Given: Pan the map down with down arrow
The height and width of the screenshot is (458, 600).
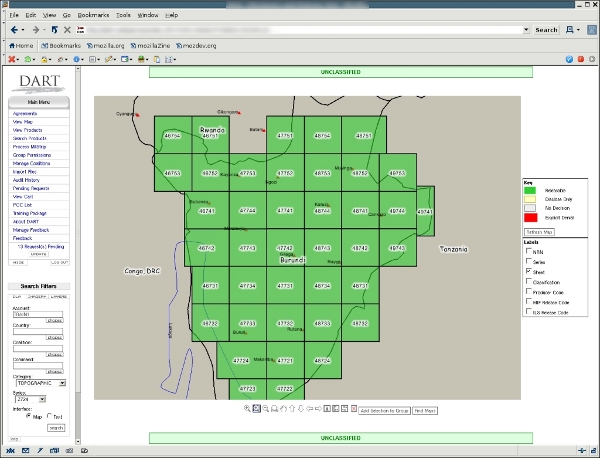Looking at the screenshot, I should coord(301,409).
